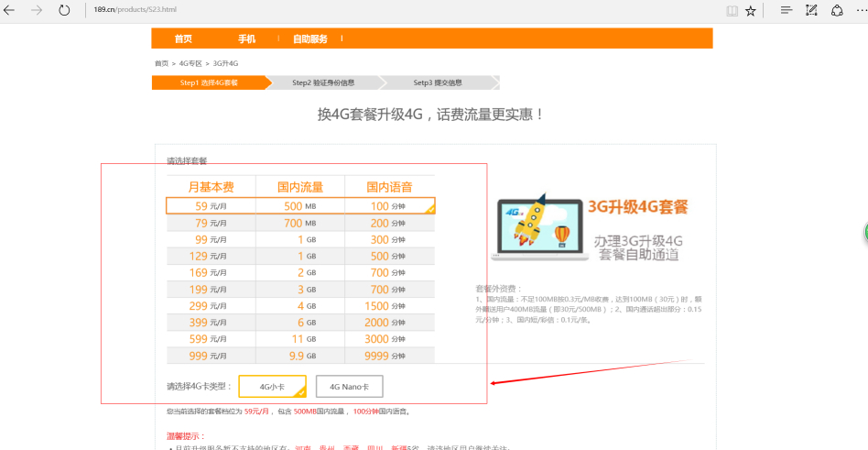
Task: Click the 首页 breadcrumb link
Action: (161, 63)
